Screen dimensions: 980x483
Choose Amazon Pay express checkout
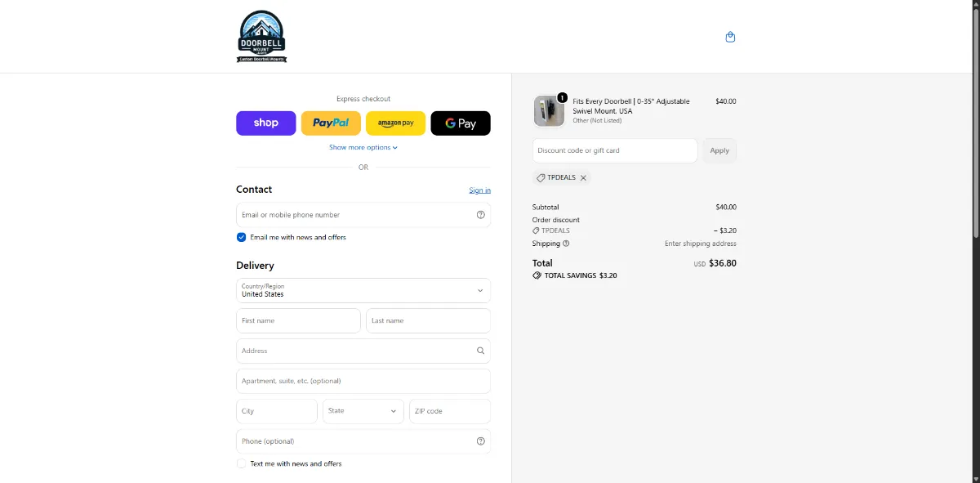tap(395, 123)
